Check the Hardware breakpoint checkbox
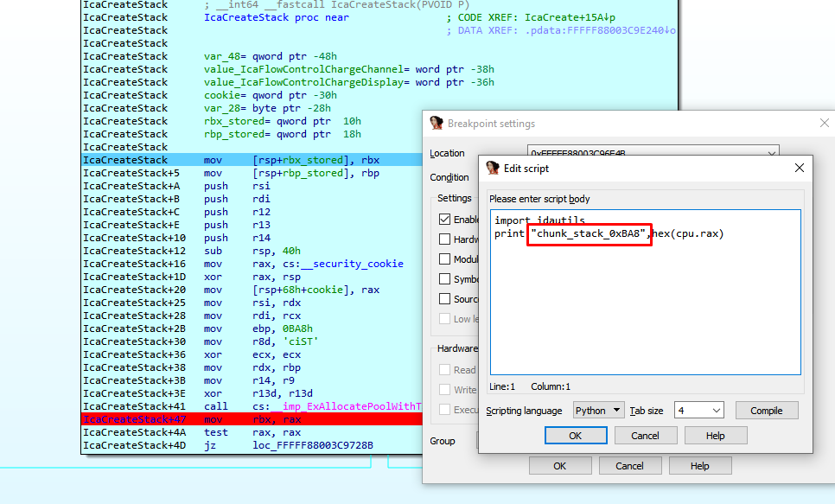The width and height of the screenshot is (835, 504). pyautogui.click(x=445, y=239)
